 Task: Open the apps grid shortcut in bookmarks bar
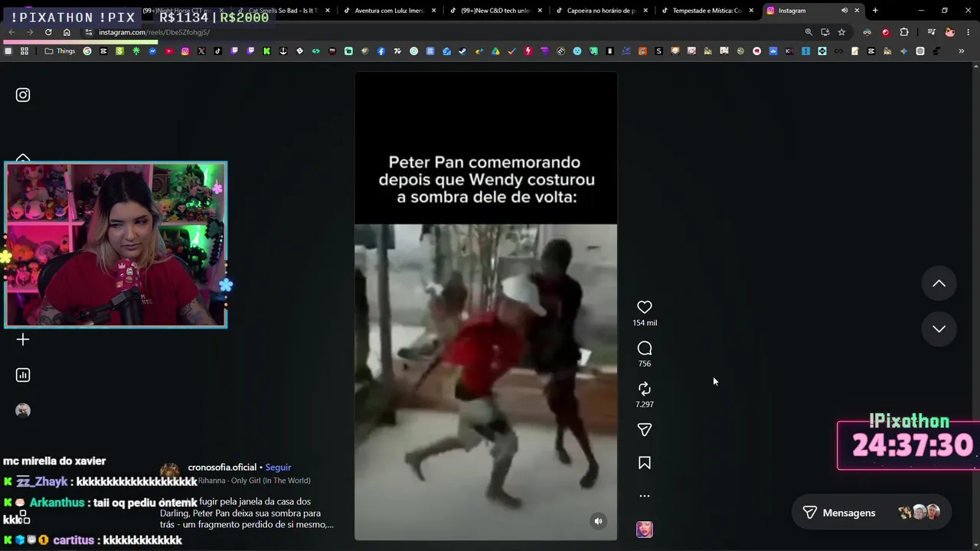24,51
